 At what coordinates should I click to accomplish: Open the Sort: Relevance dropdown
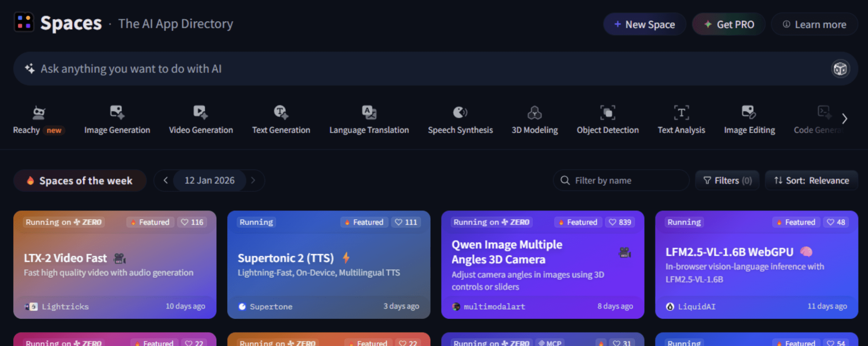(811, 181)
